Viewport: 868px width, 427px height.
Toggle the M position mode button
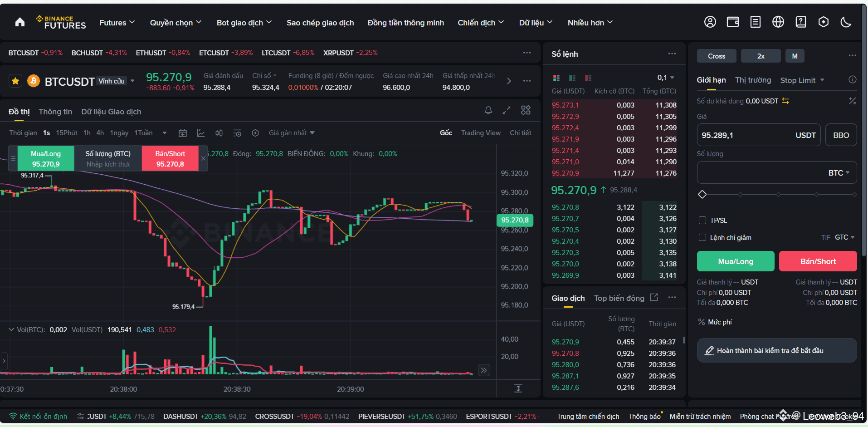(795, 56)
